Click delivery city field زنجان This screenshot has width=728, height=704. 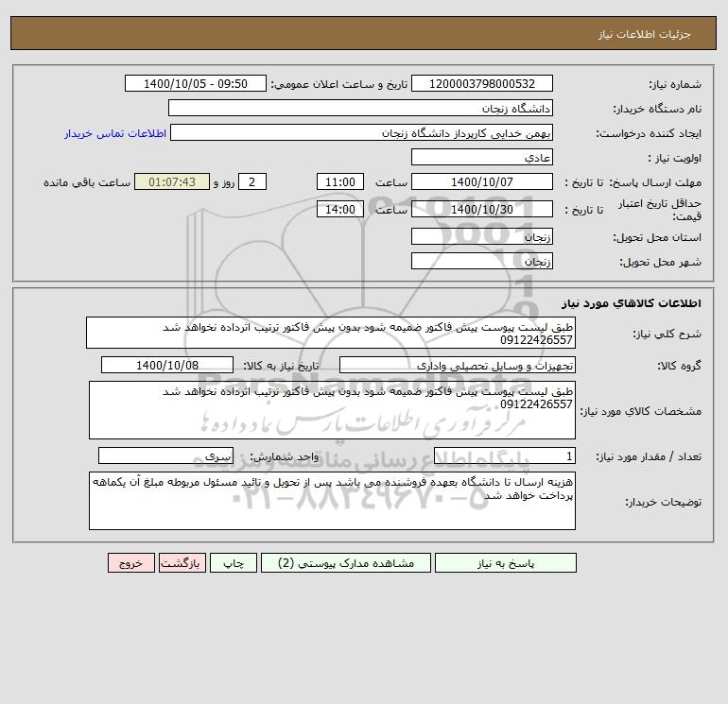(x=482, y=261)
